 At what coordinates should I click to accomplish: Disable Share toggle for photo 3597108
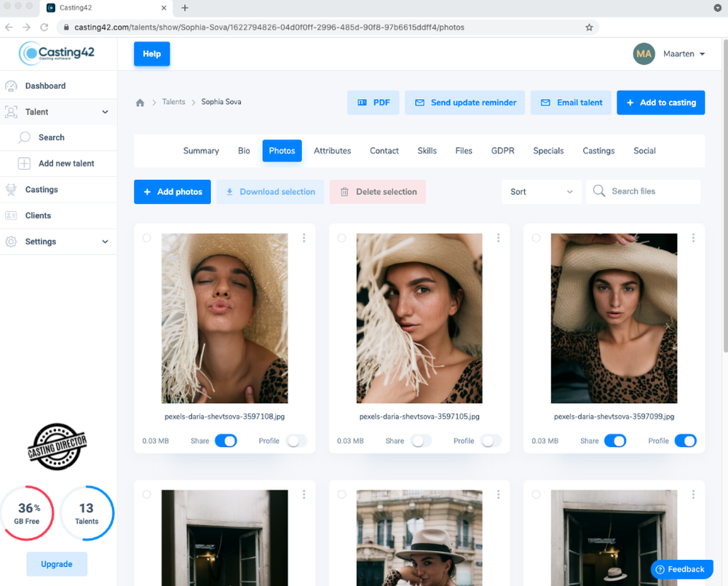(x=226, y=440)
